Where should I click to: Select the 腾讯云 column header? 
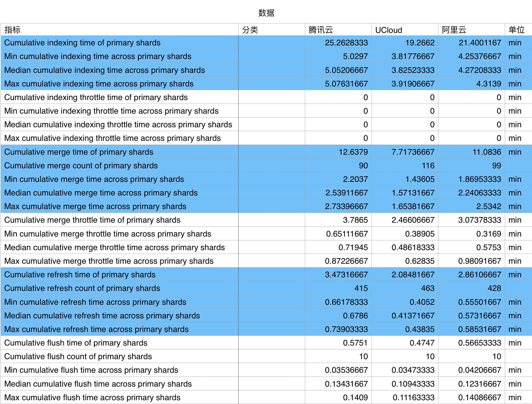click(x=338, y=30)
